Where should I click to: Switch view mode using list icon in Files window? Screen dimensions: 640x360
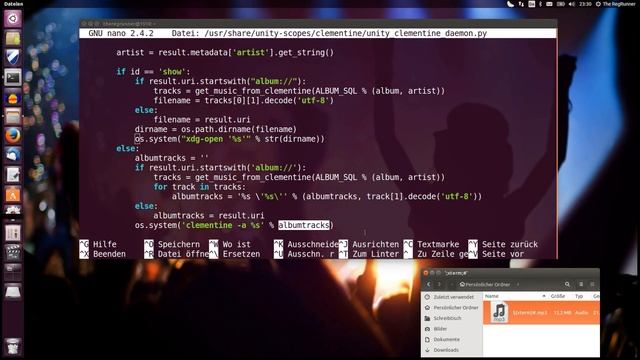(581, 284)
